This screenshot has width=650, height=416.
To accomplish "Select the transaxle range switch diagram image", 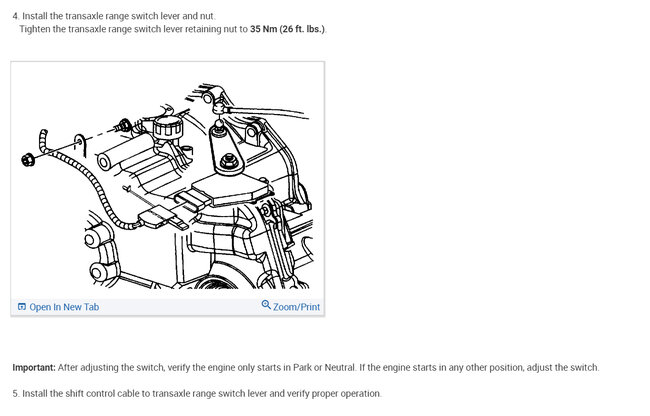I will (x=167, y=180).
